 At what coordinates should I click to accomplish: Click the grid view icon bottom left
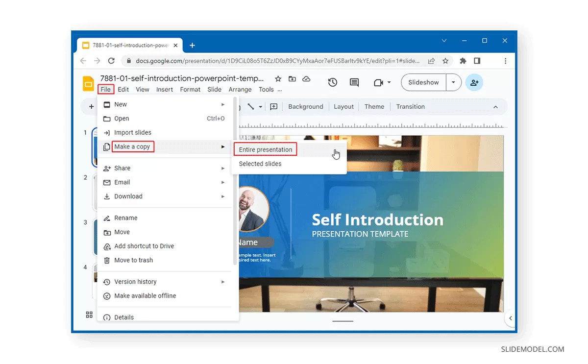point(89,315)
